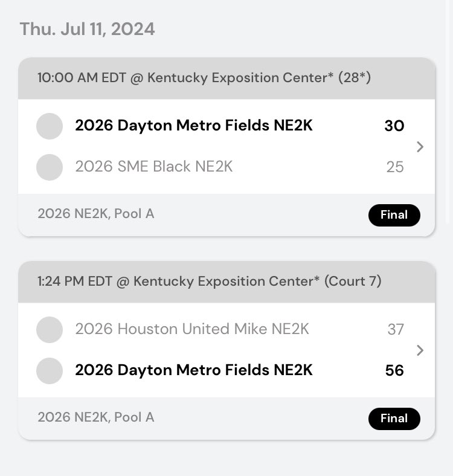Click the 1:24 PM EDT Court 7 header
Screen dimensions: 453x476
point(209,281)
